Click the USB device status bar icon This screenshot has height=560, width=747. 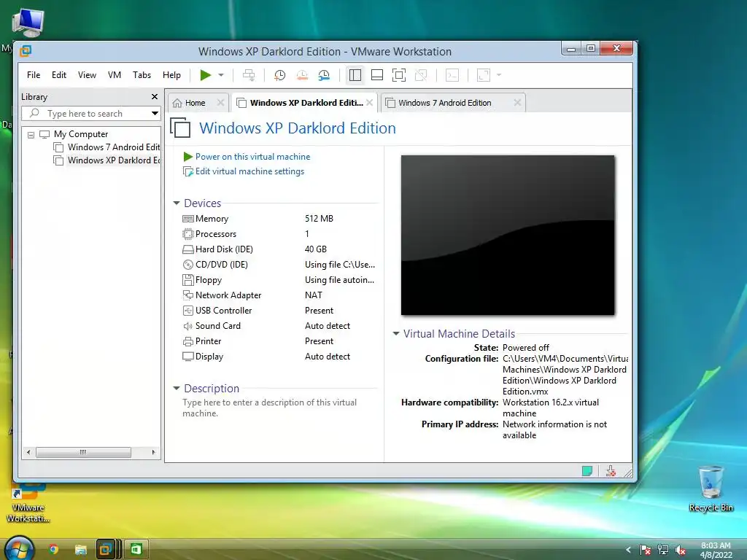(611, 472)
